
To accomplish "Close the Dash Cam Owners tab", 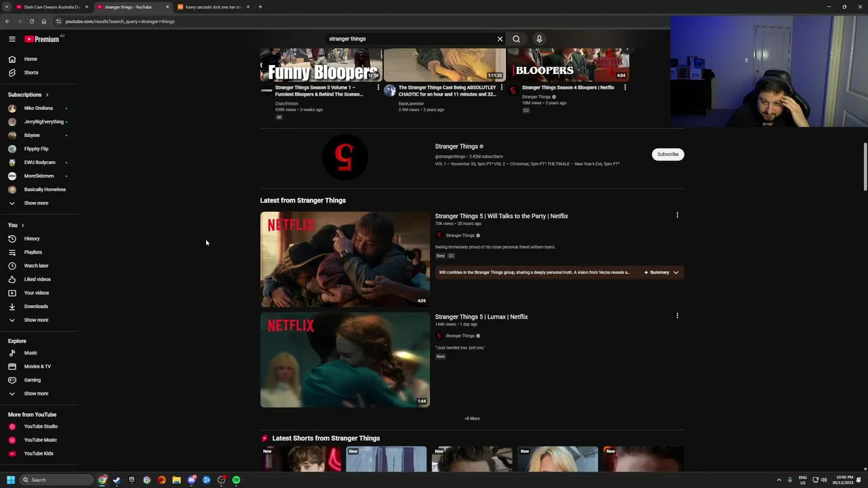I will pos(87,7).
